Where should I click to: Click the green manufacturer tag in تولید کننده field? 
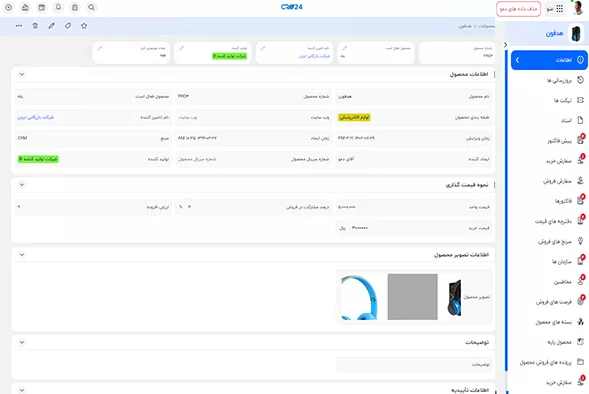tap(38, 159)
